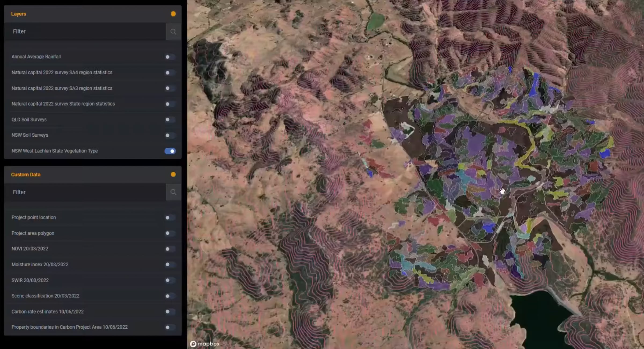Select Natural capital 2022 survey SA4 region statistics
Screen dimensions: 644x349
pos(62,72)
